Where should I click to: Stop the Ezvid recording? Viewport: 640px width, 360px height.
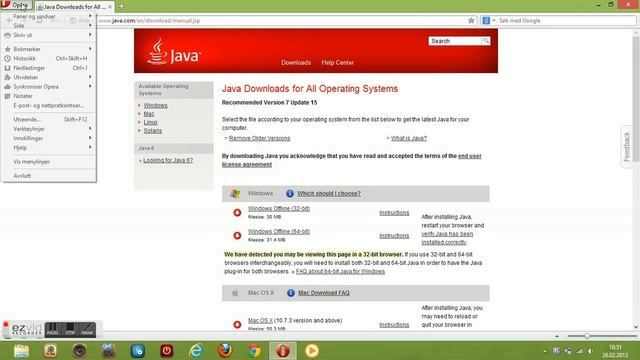click(x=70, y=329)
